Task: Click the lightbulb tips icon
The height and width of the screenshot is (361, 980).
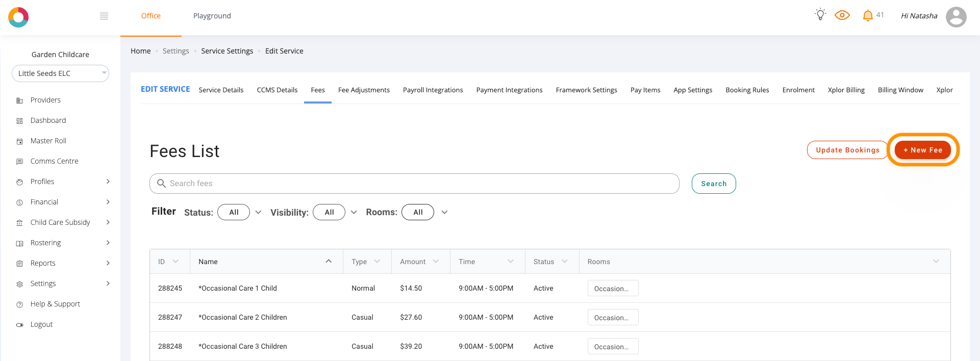Action: click(x=820, y=15)
